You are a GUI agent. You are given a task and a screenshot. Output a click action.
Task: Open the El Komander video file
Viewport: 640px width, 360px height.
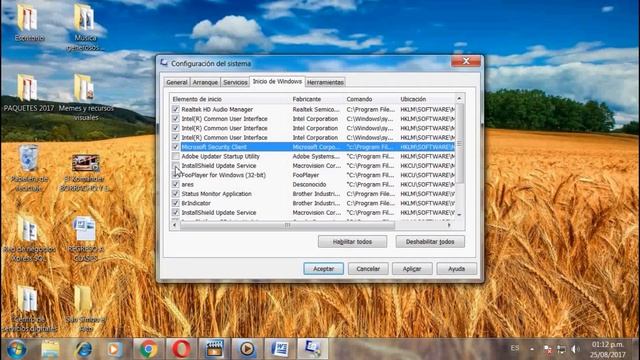[x=85, y=173]
